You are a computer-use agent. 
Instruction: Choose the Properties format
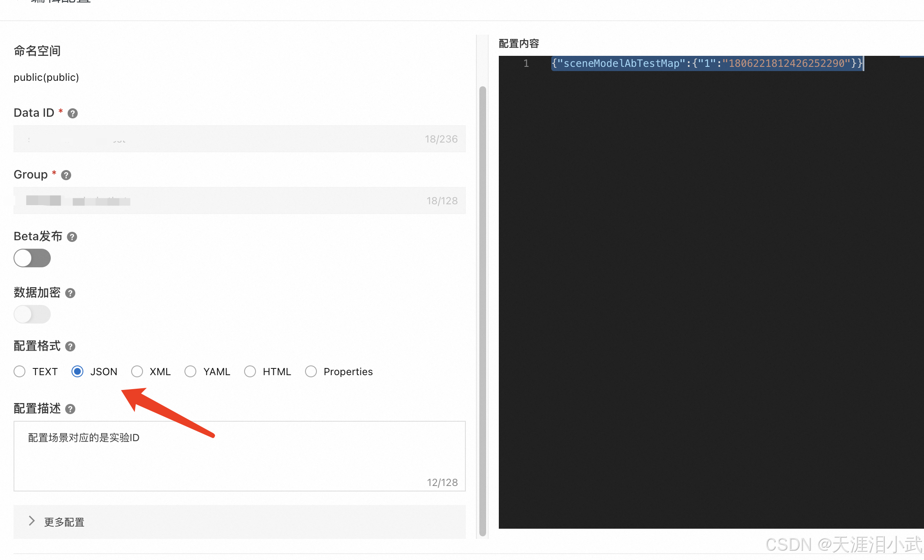(311, 371)
